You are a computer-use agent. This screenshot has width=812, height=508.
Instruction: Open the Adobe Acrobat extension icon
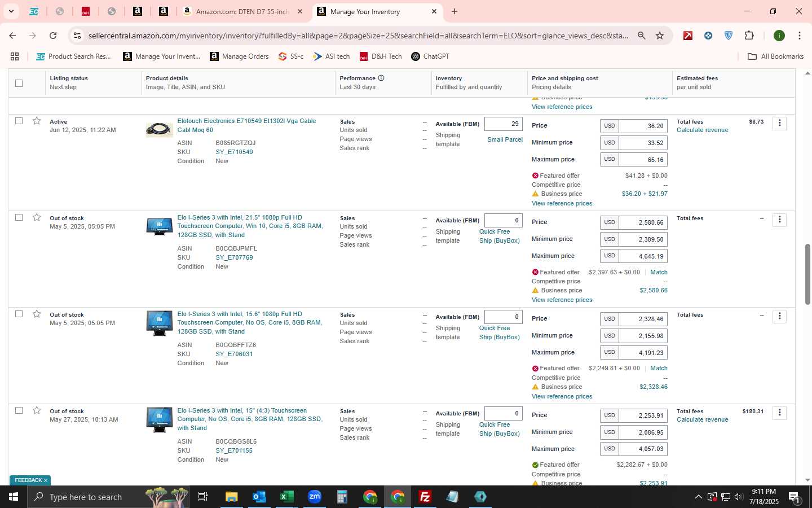688,36
